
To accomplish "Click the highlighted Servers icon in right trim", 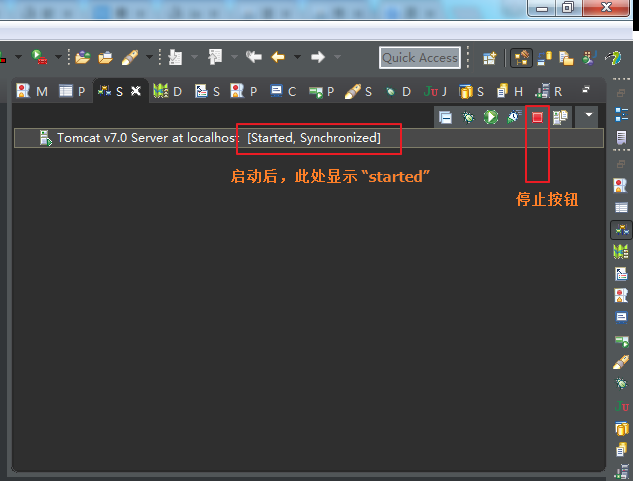I will pos(621,230).
